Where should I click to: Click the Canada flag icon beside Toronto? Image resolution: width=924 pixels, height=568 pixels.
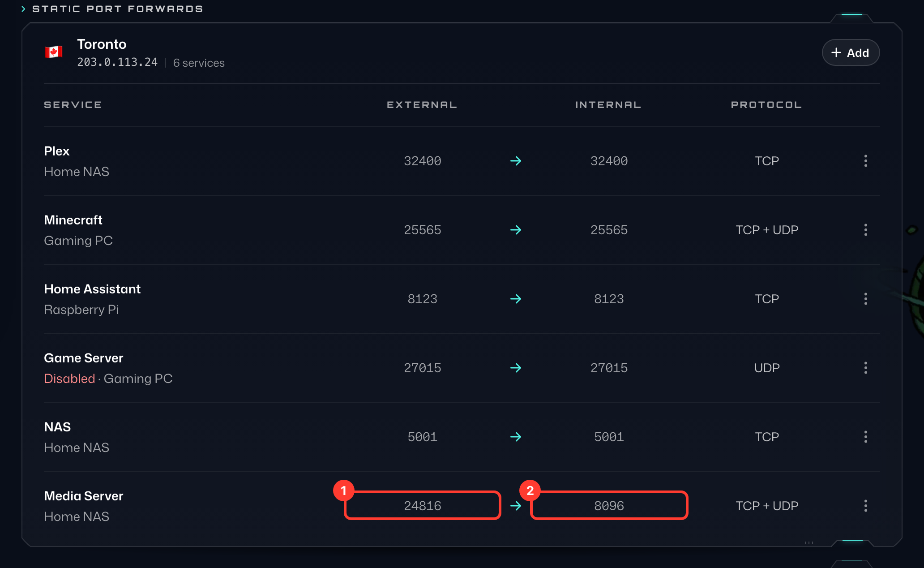point(54,52)
